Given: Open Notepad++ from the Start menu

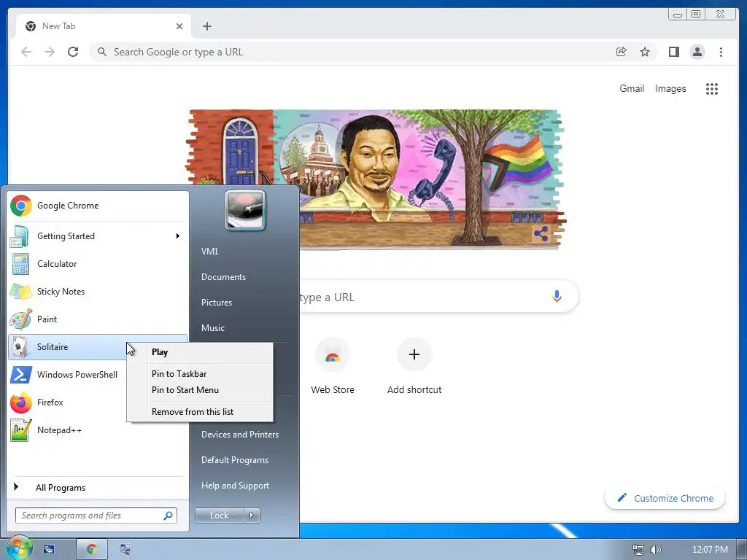Looking at the screenshot, I should pyautogui.click(x=98, y=430).
